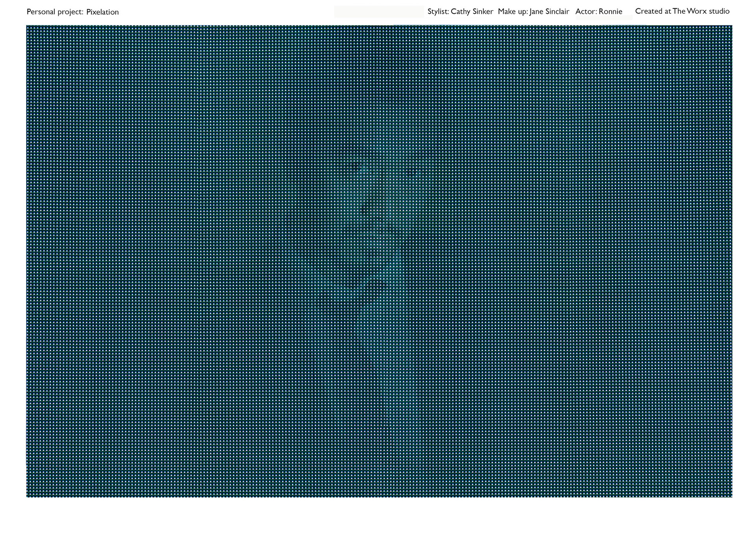Click the 'Make up:' label text

click(x=513, y=11)
